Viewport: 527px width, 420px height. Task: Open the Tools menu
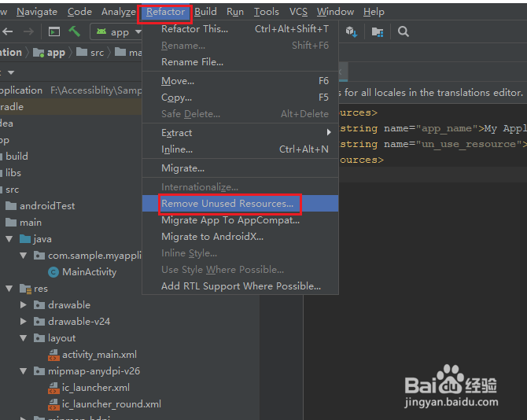(x=266, y=12)
